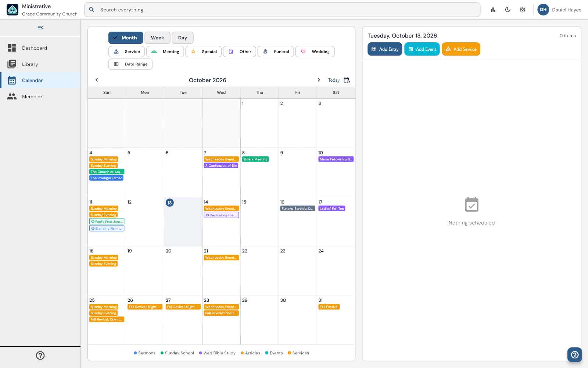
Task: Open the statistics bar chart icon
Action: coord(493,10)
